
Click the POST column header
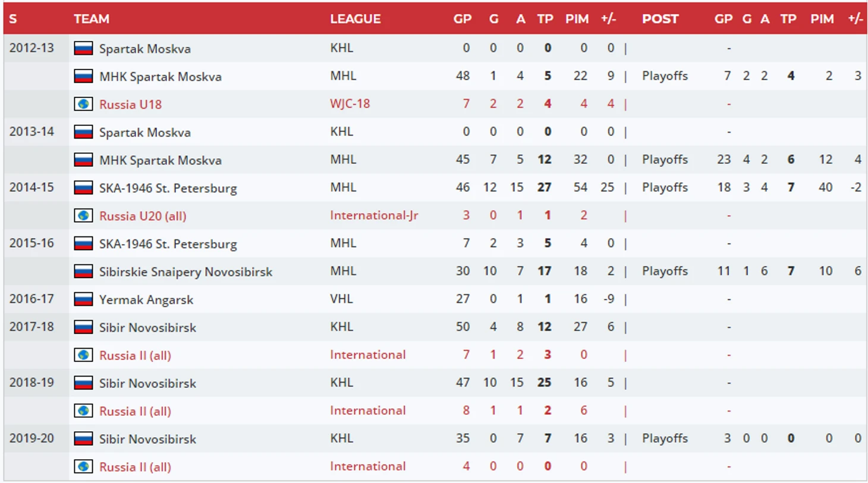tap(660, 19)
